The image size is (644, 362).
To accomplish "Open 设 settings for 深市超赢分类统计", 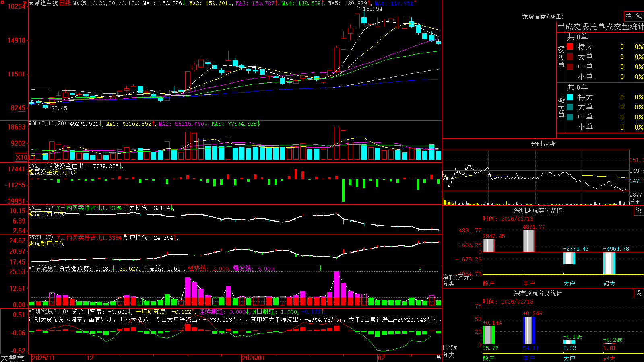I will 639,293.
